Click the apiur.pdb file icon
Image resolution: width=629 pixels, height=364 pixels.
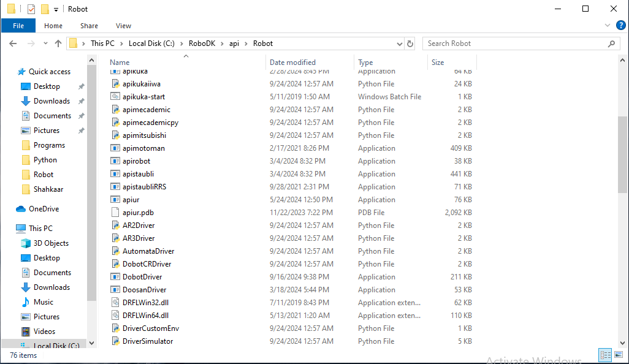(x=115, y=213)
